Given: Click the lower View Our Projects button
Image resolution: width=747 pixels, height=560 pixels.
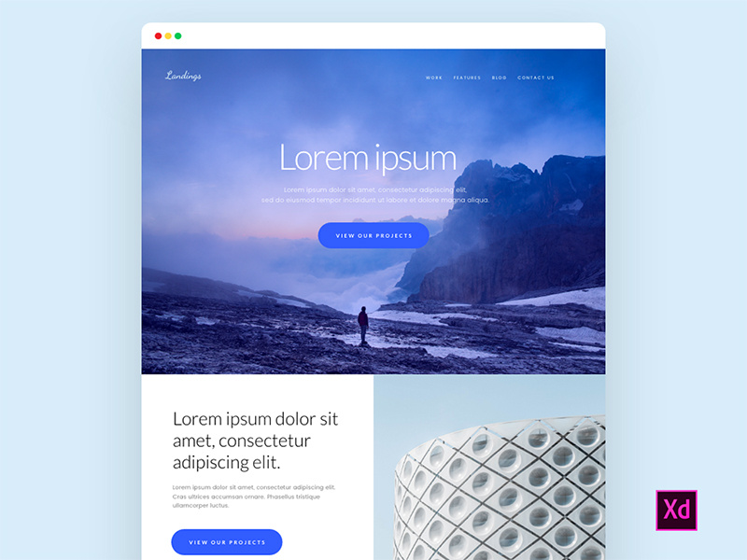Looking at the screenshot, I should click(227, 542).
